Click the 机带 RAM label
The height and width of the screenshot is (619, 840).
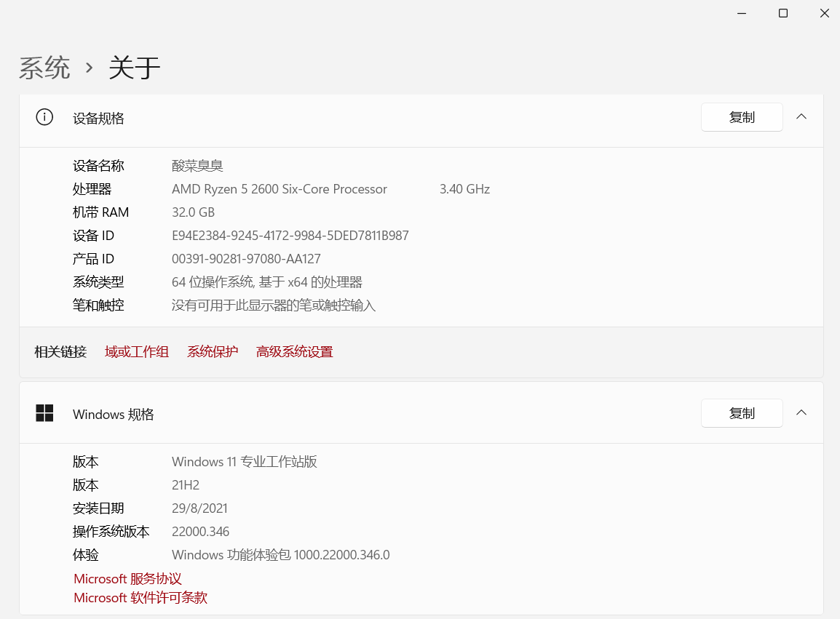tap(100, 212)
